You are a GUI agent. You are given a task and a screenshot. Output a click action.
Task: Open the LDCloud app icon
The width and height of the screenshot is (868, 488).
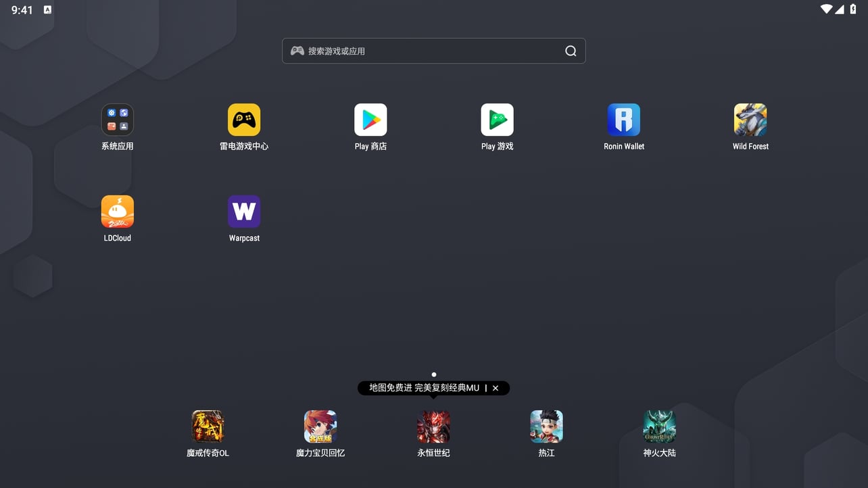pos(118,212)
